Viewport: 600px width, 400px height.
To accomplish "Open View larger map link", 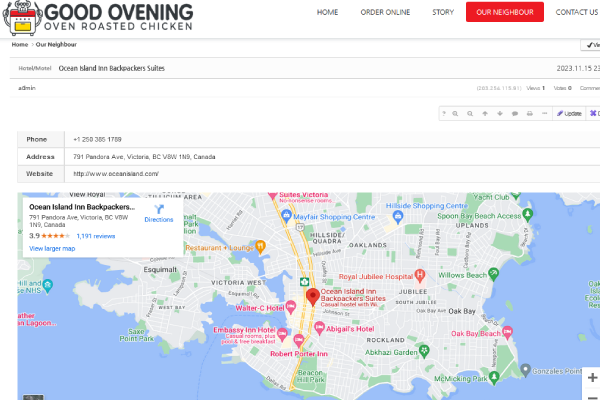I will 52,248.
